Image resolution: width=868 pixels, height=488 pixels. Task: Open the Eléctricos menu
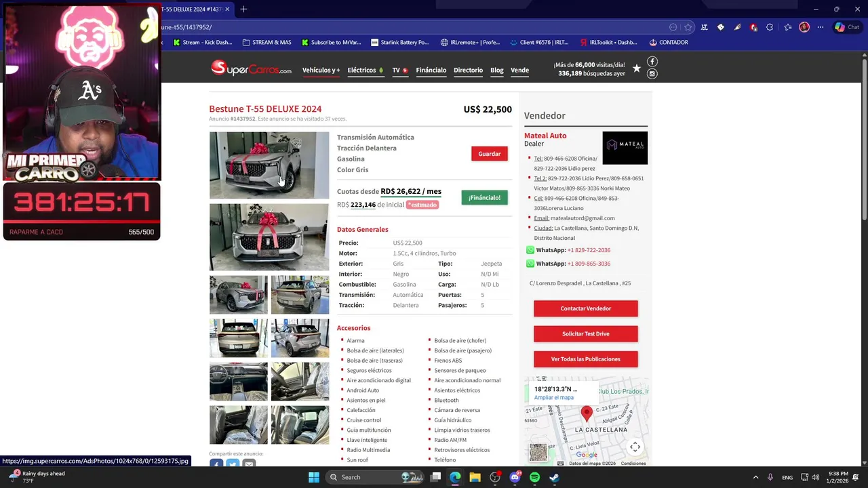(366, 70)
